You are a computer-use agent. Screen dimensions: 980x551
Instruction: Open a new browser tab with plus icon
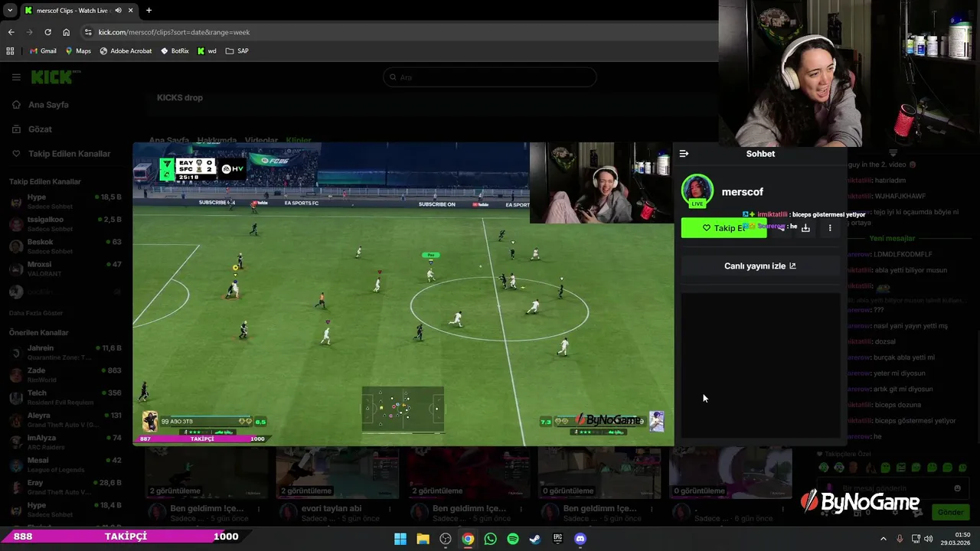(x=149, y=11)
